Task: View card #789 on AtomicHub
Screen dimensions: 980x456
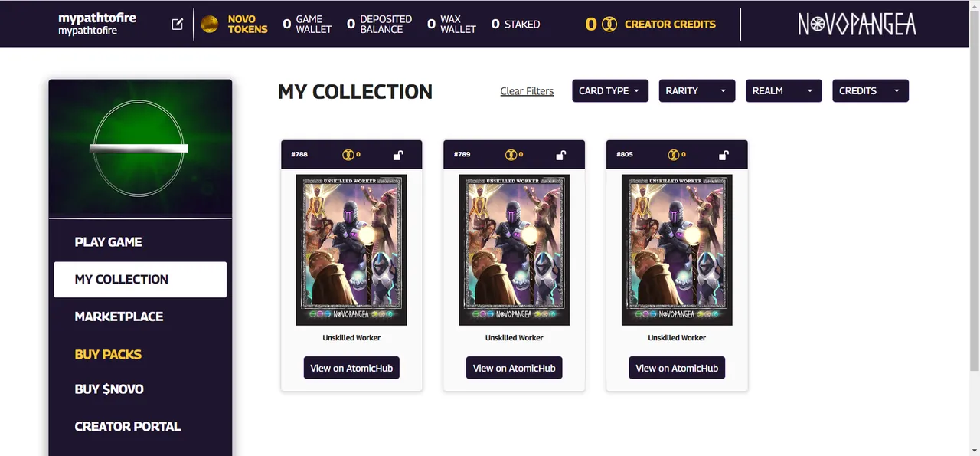Action: click(514, 368)
